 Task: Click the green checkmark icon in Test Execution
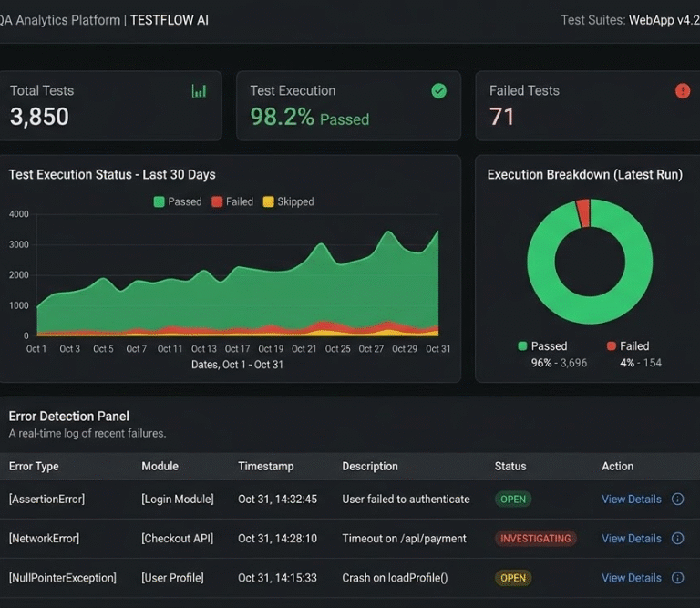(438, 91)
